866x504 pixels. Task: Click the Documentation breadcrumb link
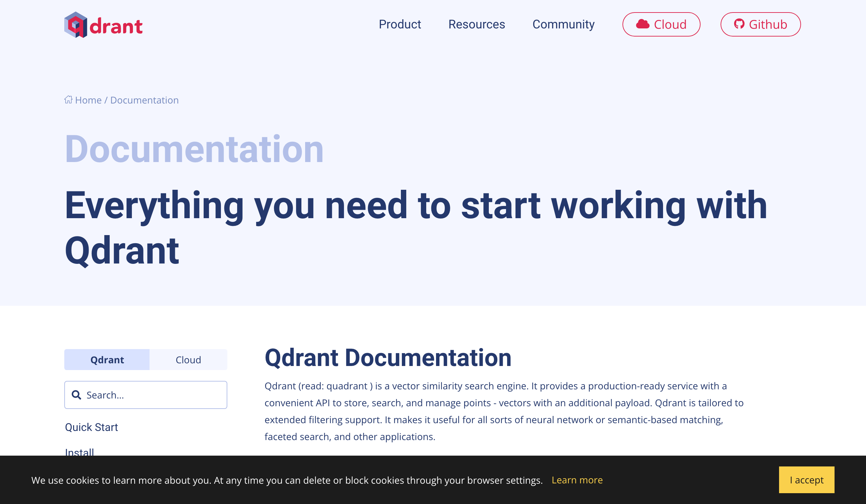point(144,100)
